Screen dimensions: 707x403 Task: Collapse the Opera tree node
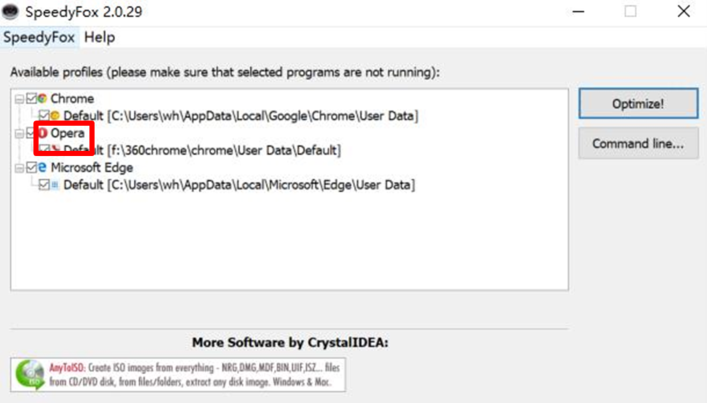point(20,133)
